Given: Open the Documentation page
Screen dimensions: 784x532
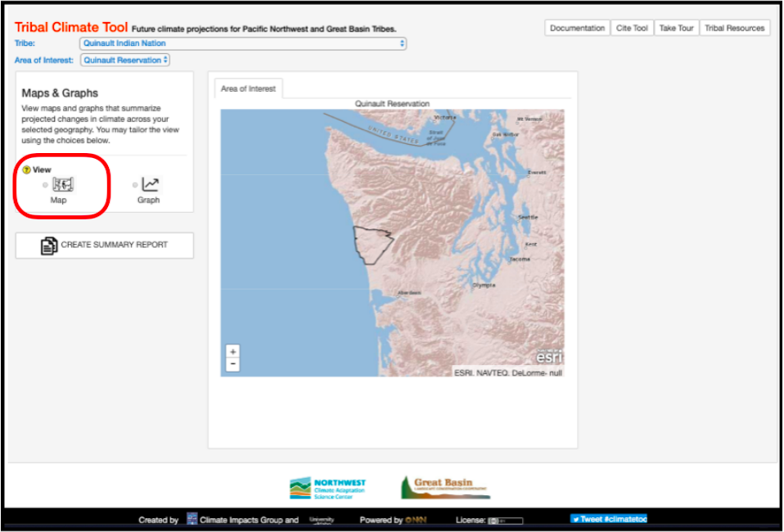Looking at the screenshot, I should click(577, 28).
